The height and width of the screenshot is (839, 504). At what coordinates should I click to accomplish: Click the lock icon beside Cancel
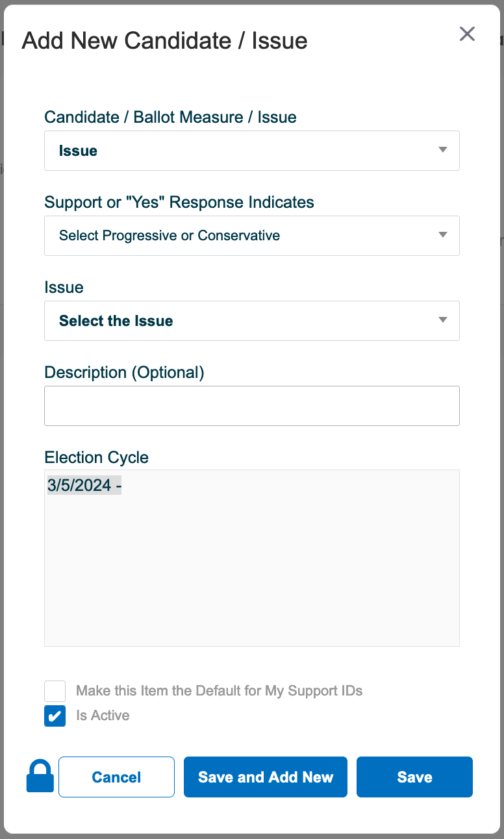point(40,777)
